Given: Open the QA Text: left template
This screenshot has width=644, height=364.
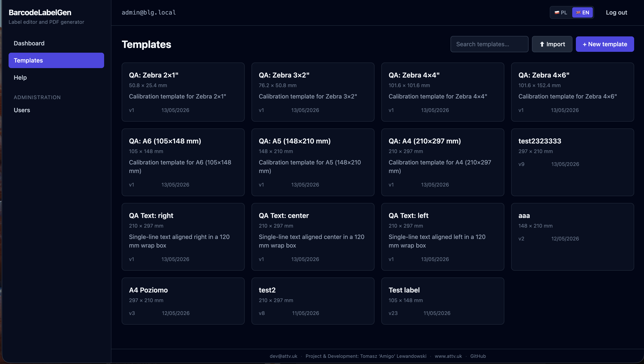Looking at the screenshot, I should (x=443, y=237).
